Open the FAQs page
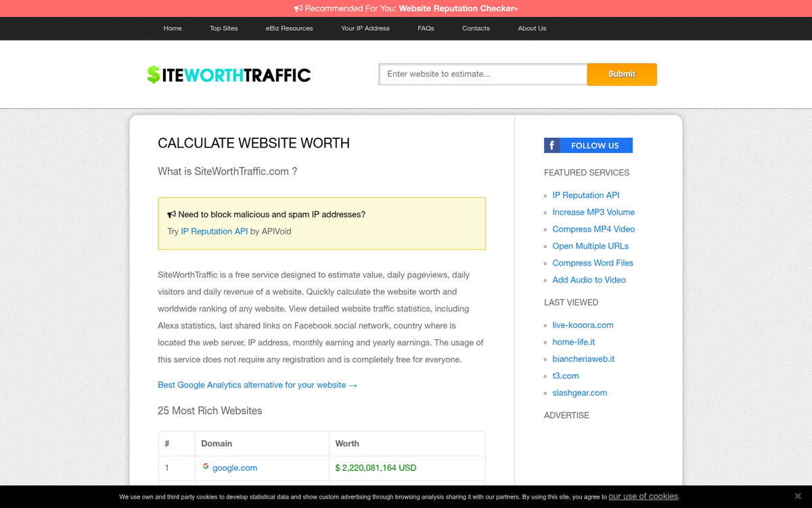812x508 pixels. 426,28
